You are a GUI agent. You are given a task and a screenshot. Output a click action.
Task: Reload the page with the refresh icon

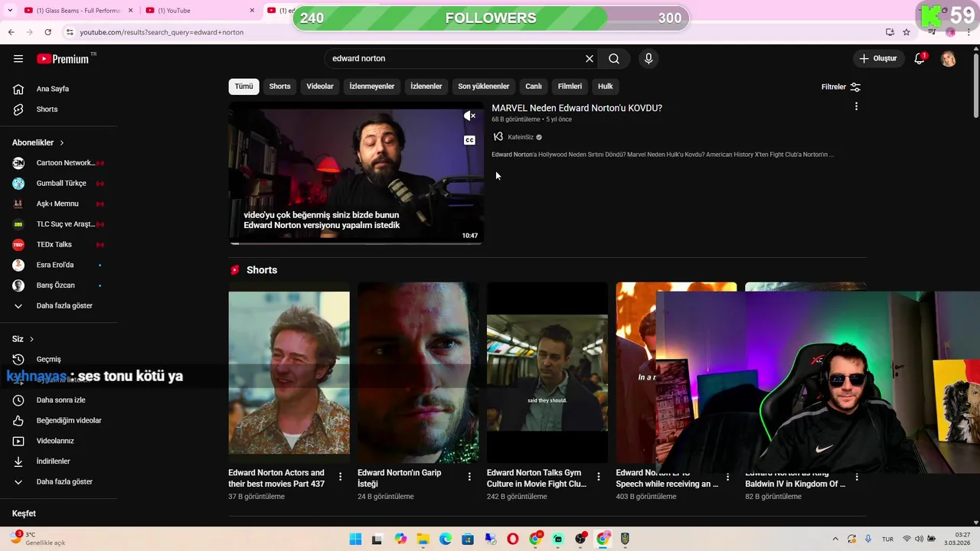point(47,32)
